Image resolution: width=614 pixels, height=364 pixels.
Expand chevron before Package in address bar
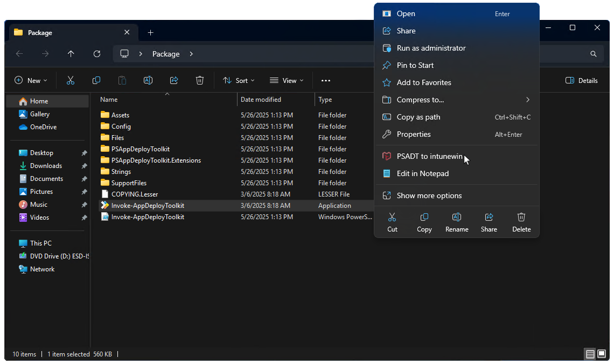tap(141, 54)
